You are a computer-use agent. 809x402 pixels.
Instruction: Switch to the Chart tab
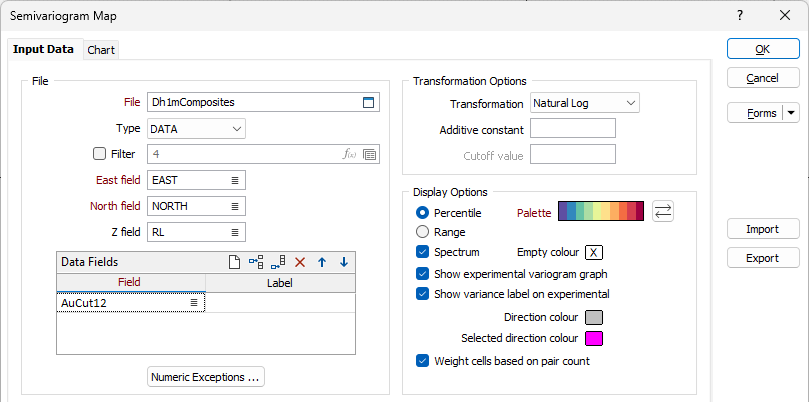(x=101, y=50)
